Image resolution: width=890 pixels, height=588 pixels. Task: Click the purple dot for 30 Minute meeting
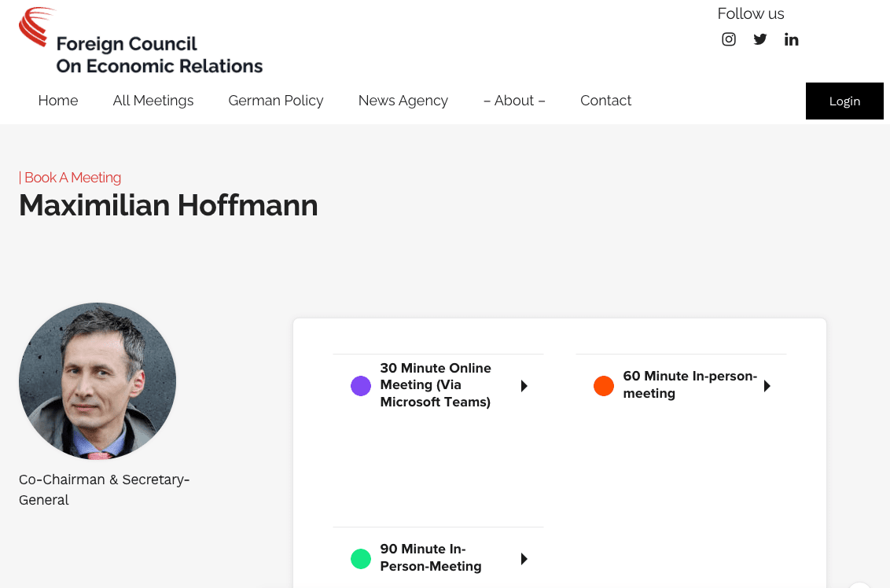pos(361,386)
